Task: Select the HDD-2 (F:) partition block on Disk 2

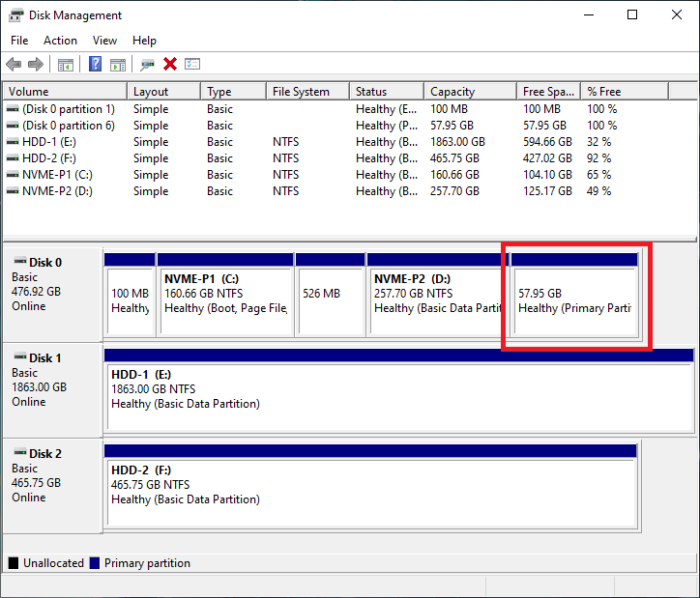Action: coord(371,486)
